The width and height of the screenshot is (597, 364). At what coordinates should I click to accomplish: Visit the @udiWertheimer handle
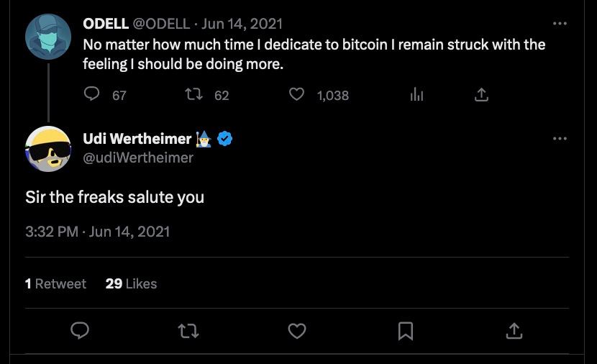click(138, 158)
